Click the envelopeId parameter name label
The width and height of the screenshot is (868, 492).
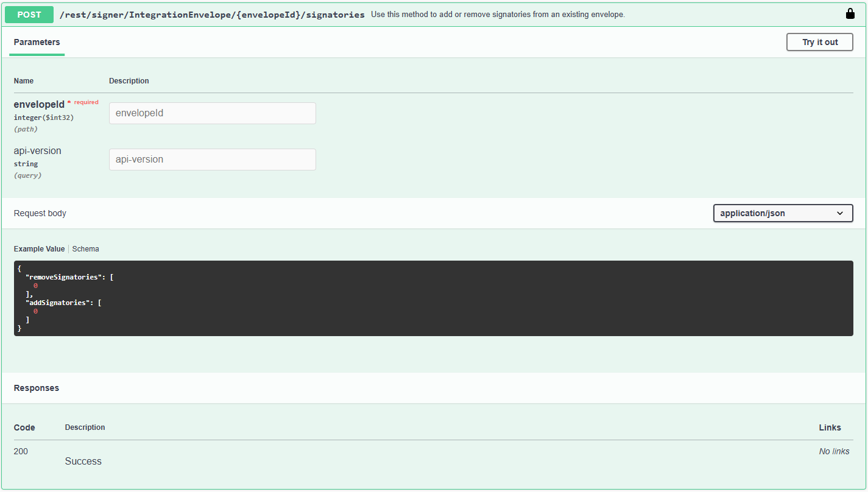click(39, 104)
